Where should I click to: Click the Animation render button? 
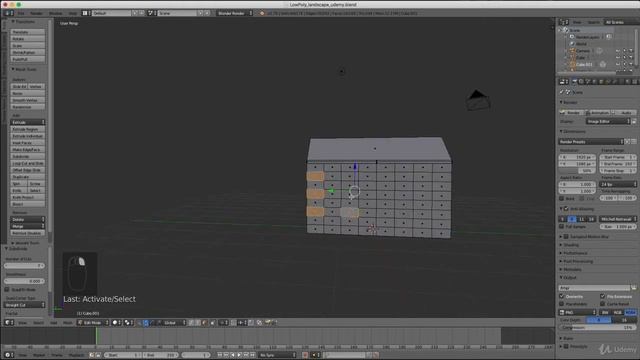[597, 112]
